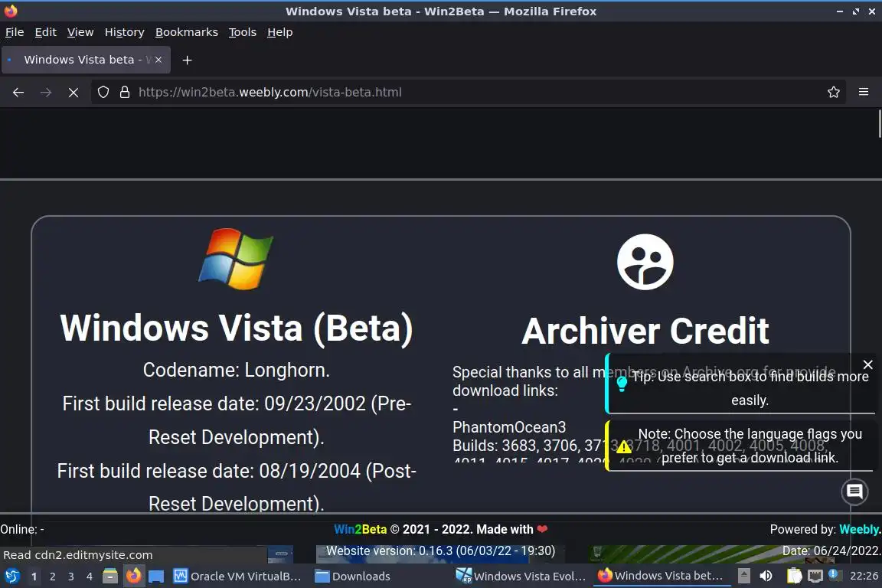This screenshot has height=588, width=882.
Task: Open the network monitor tray icon
Action: 815,576
